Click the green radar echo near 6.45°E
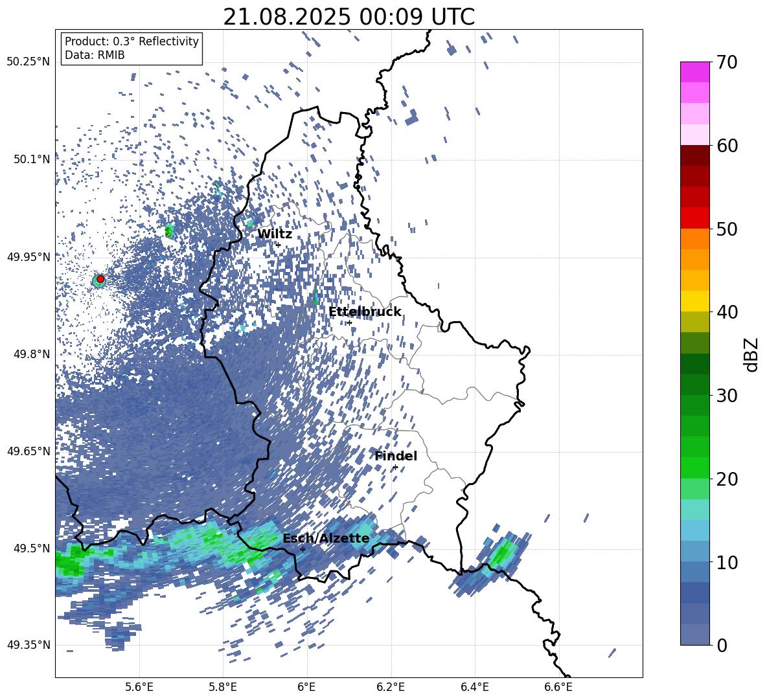767x700 pixels. pyautogui.click(x=502, y=554)
